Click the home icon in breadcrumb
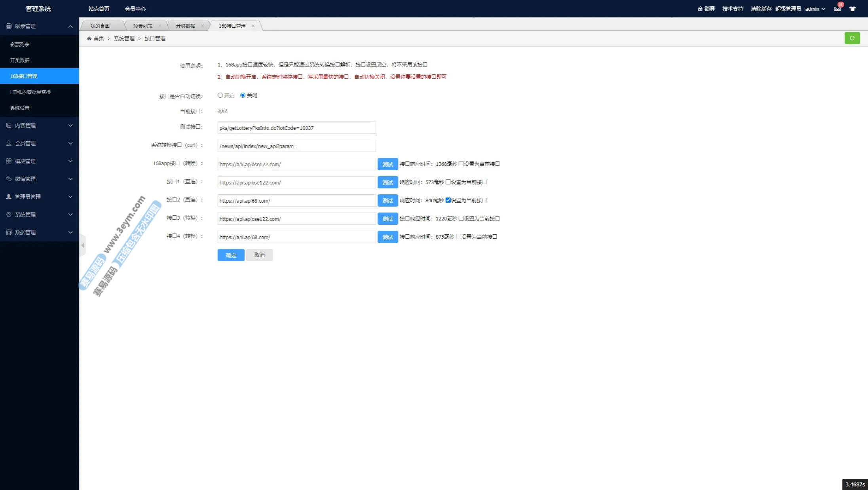 coord(89,38)
